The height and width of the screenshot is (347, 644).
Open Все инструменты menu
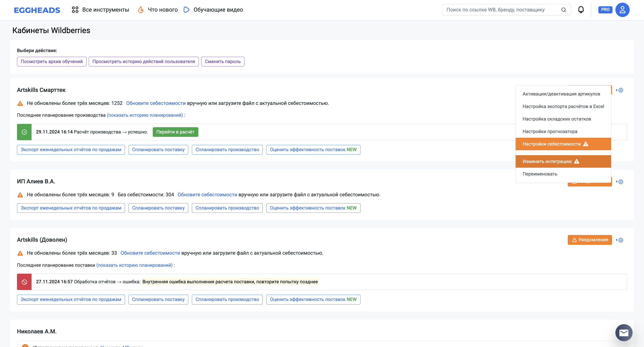click(x=106, y=10)
